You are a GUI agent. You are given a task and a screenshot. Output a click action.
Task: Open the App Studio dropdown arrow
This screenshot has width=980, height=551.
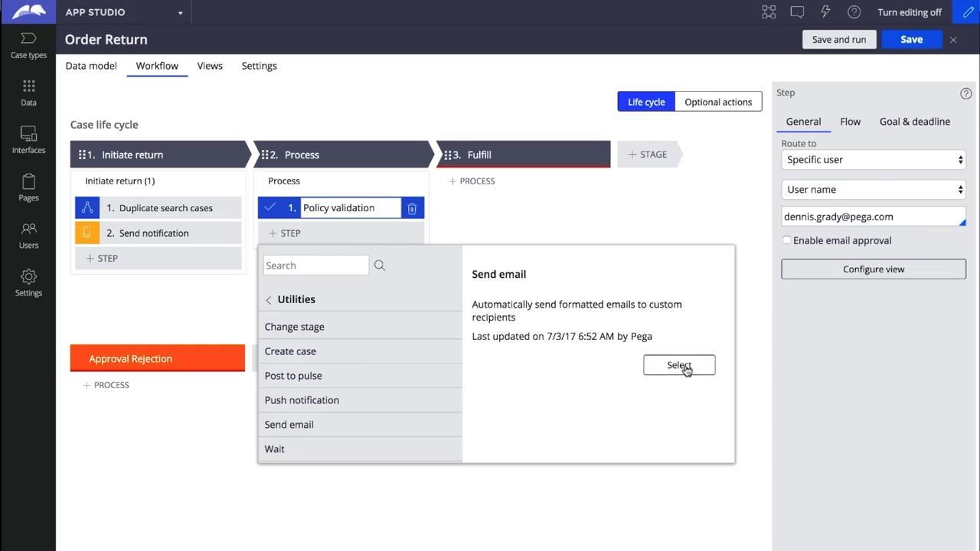coord(181,13)
